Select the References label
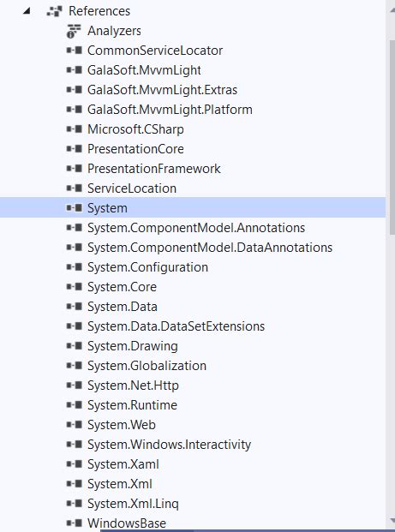 [x=99, y=11]
